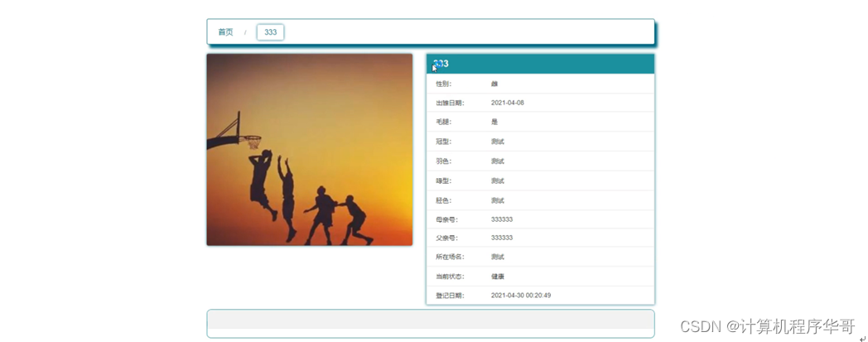Select 333333 in the 母亲号 row
This screenshot has height=342, width=868.
coord(502,219)
